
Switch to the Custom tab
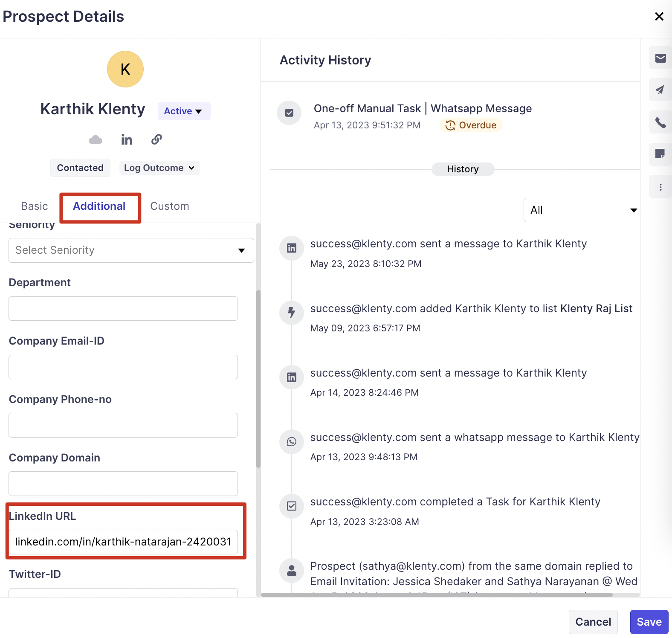169,206
